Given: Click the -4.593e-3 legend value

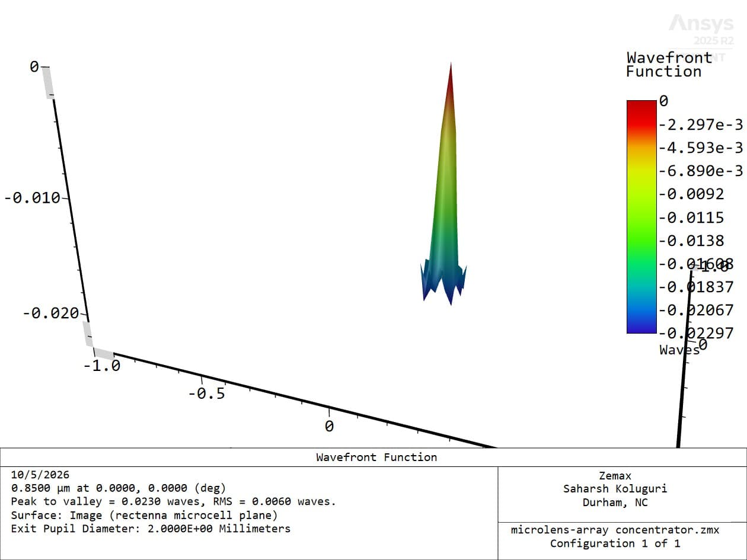Looking at the screenshot, I should click(701, 148).
